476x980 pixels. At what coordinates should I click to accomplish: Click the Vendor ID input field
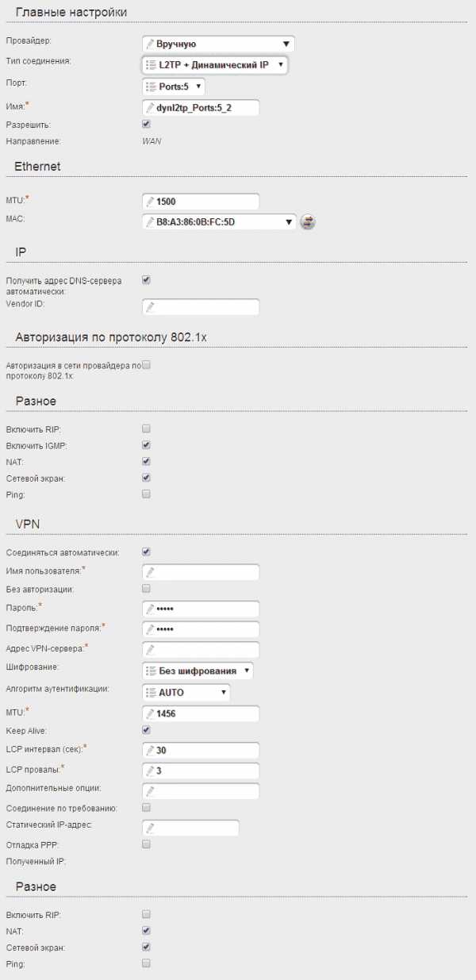pyautogui.click(x=201, y=306)
